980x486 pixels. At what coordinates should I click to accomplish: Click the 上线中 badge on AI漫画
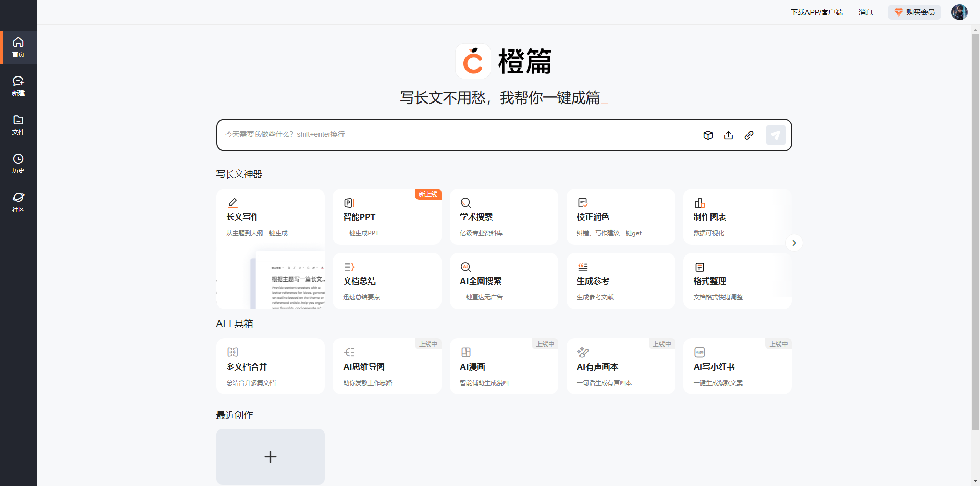point(545,344)
